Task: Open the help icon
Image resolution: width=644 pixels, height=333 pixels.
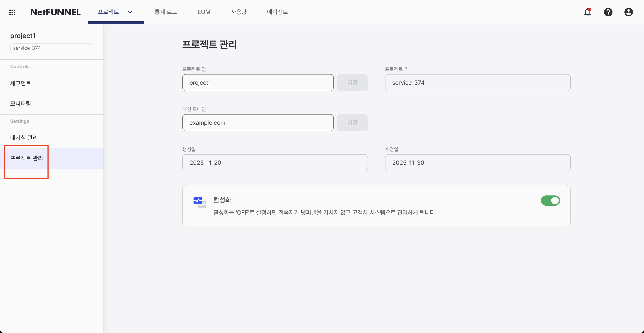Action: point(608,12)
